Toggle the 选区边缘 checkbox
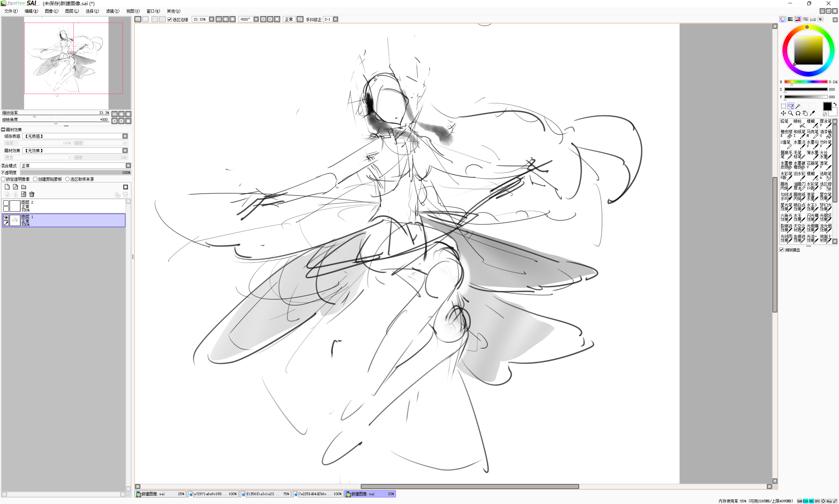 [x=169, y=20]
